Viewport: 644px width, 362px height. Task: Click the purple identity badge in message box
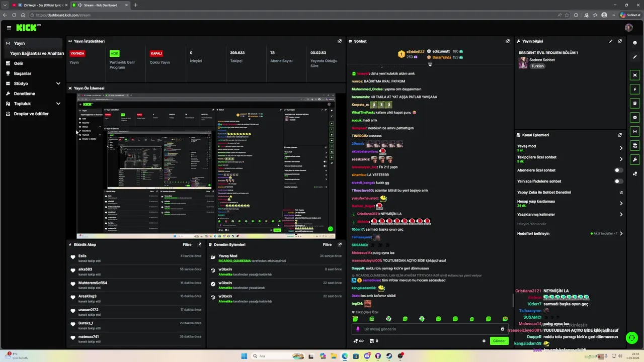358,329
